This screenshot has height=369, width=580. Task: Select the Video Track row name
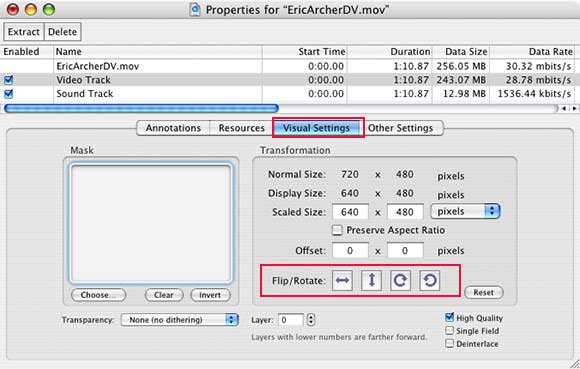click(83, 80)
